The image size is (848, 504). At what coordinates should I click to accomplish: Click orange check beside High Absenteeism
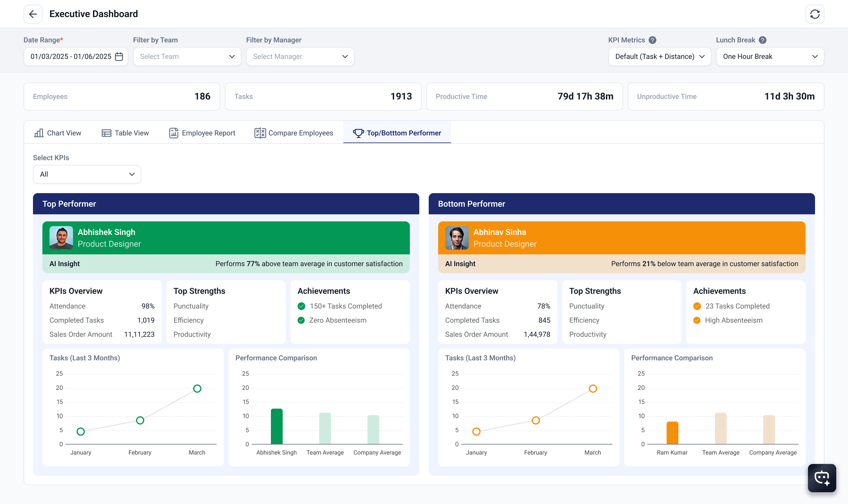tap(697, 320)
